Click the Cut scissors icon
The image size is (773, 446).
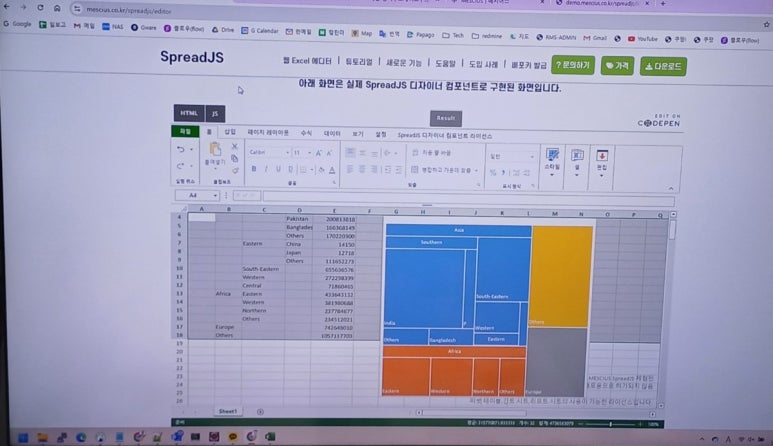point(234,146)
